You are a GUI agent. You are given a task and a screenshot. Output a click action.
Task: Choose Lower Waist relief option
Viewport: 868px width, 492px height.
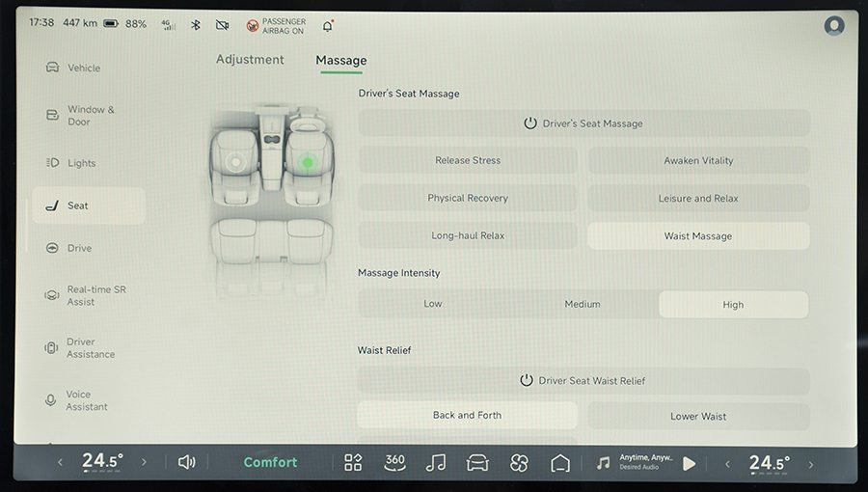pos(698,417)
